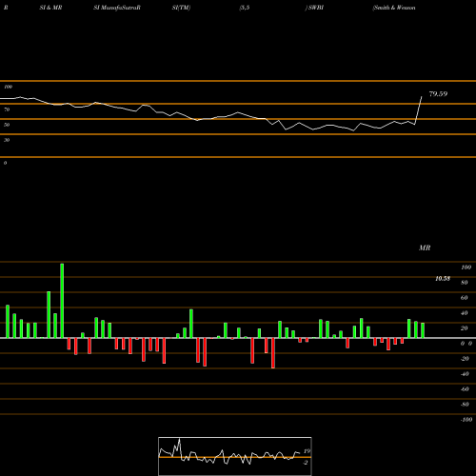Screen dimensions: 476x476
Task: Click the -40 label on the MR axis
Action: 465,374
